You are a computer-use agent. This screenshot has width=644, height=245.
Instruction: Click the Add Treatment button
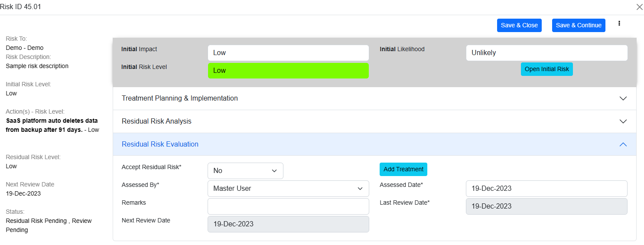tap(403, 169)
